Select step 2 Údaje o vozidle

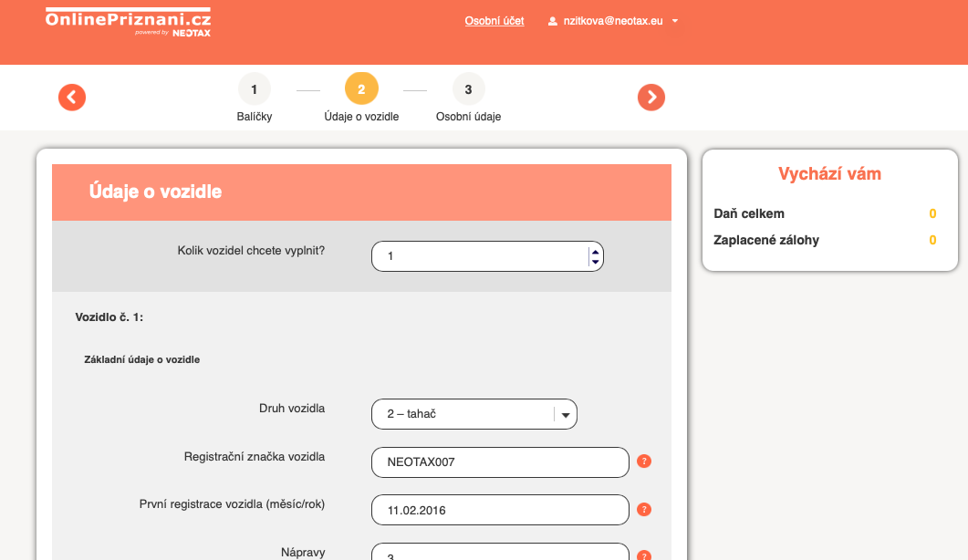(361, 89)
